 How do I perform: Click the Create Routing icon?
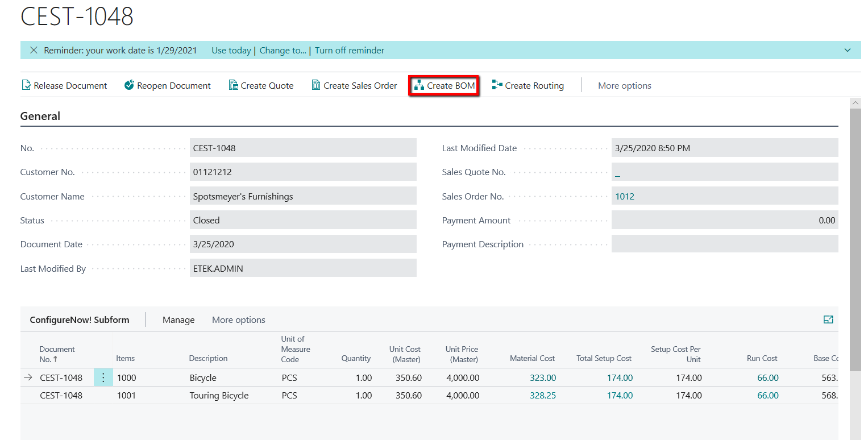[x=497, y=85]
